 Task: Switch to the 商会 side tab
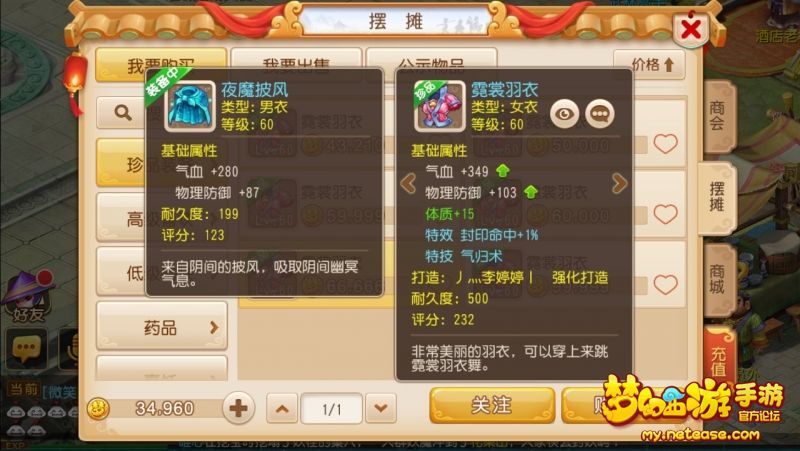[718, 116]
